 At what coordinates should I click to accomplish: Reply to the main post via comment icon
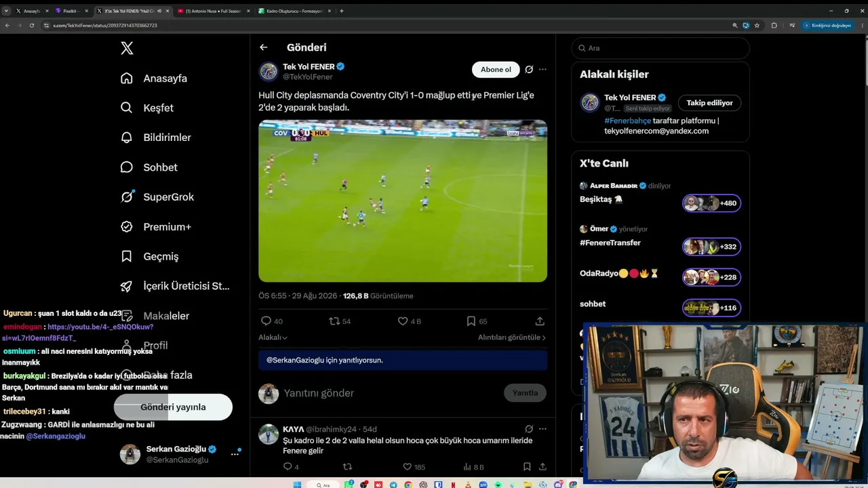pos(267,321)
